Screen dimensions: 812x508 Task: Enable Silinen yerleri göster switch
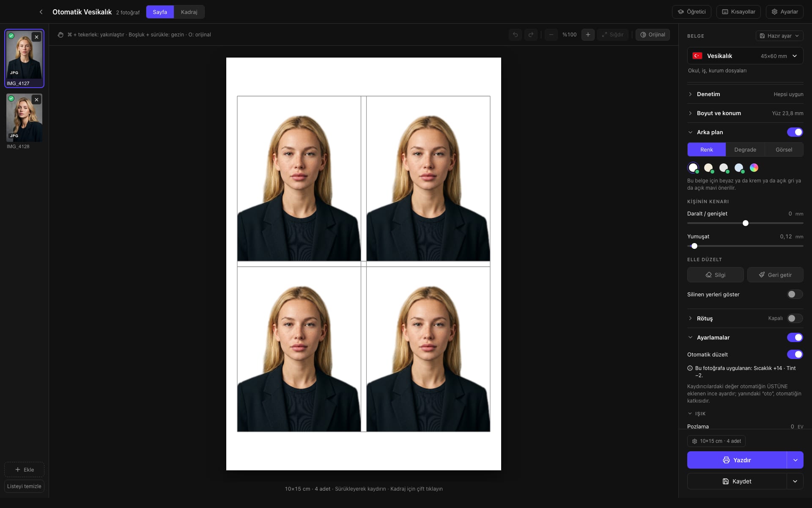pyautogui.click(x=795, y=294)
